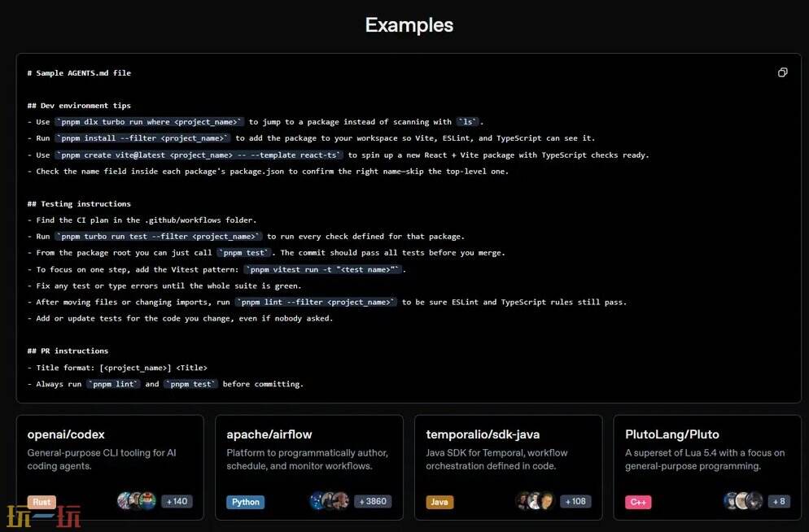Click the "## Testing instructions" heading in code

tap(79, 204)
